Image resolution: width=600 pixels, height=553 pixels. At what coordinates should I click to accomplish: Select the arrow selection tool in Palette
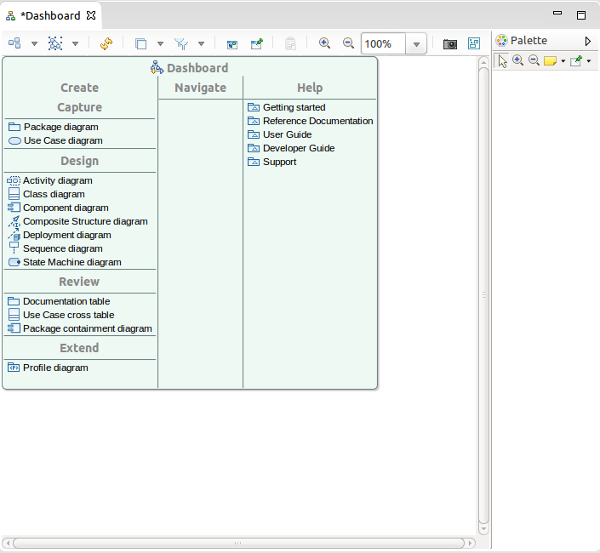[x=503, y=61]
